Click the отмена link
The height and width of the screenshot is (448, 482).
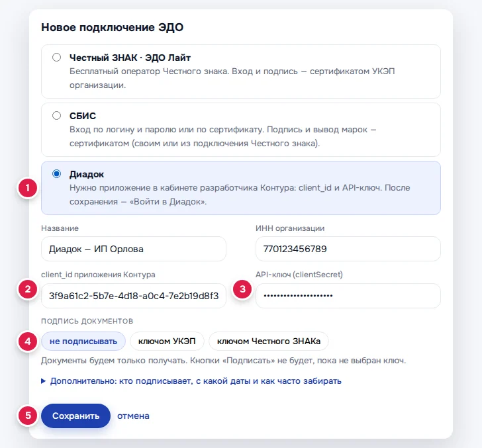(134, 416)
